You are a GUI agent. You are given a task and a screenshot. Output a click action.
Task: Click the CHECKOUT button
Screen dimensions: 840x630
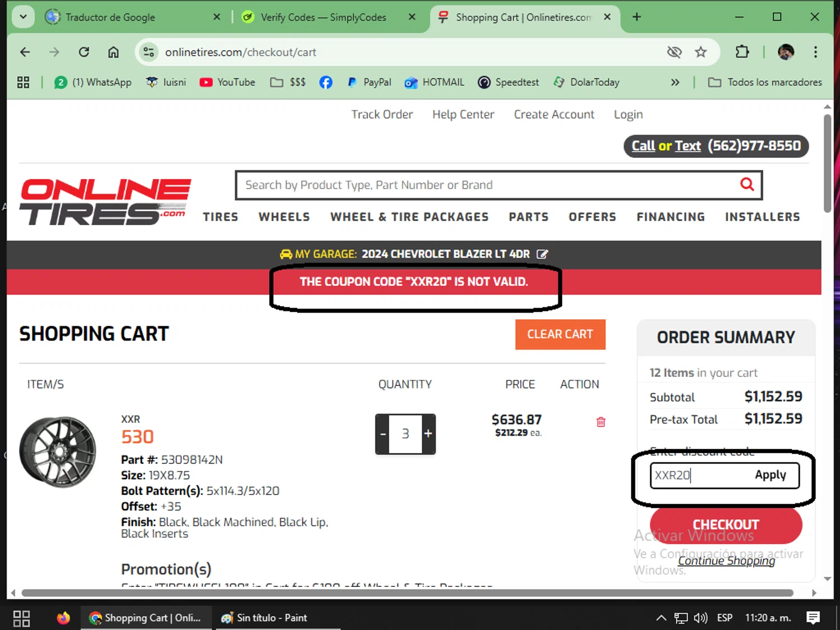coord(726,525)
